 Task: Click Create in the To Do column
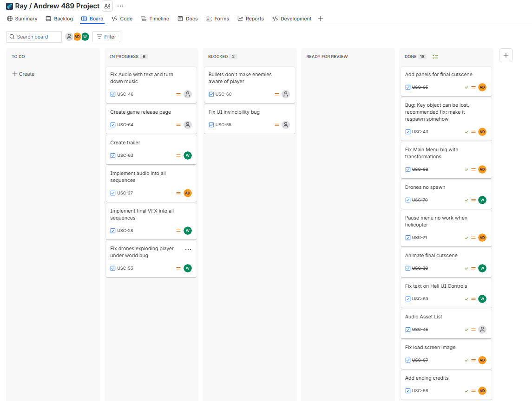point(23,74)
